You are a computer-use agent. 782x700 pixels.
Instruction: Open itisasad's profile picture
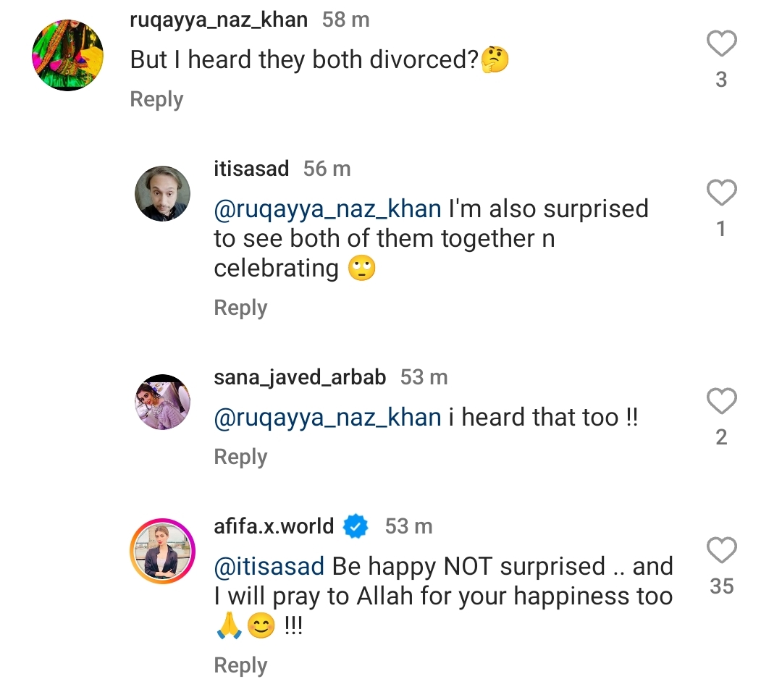pos(162,195)
